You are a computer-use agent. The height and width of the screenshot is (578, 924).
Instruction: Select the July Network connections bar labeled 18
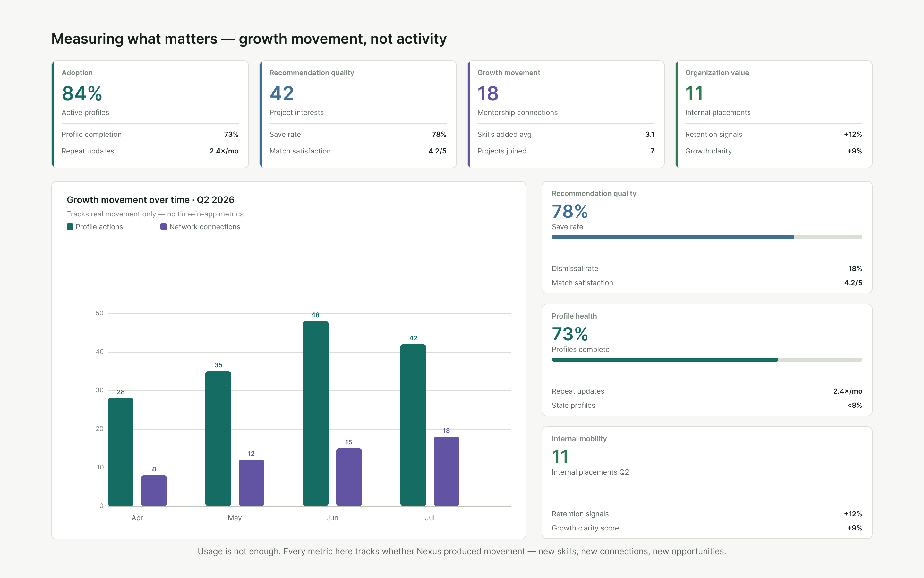(446, 471)
